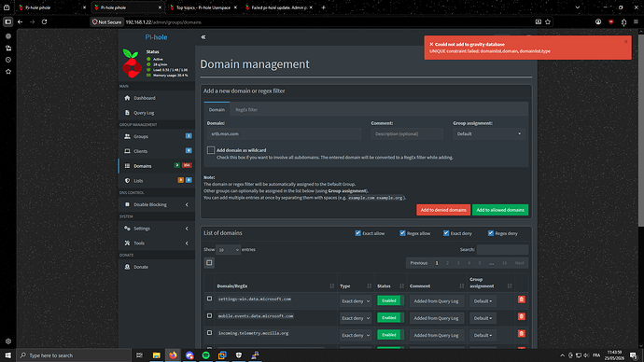Toggle Enabled status for incoming.telemetry.mozilla.org
The image size is (644, 362).
pos(390,335)
